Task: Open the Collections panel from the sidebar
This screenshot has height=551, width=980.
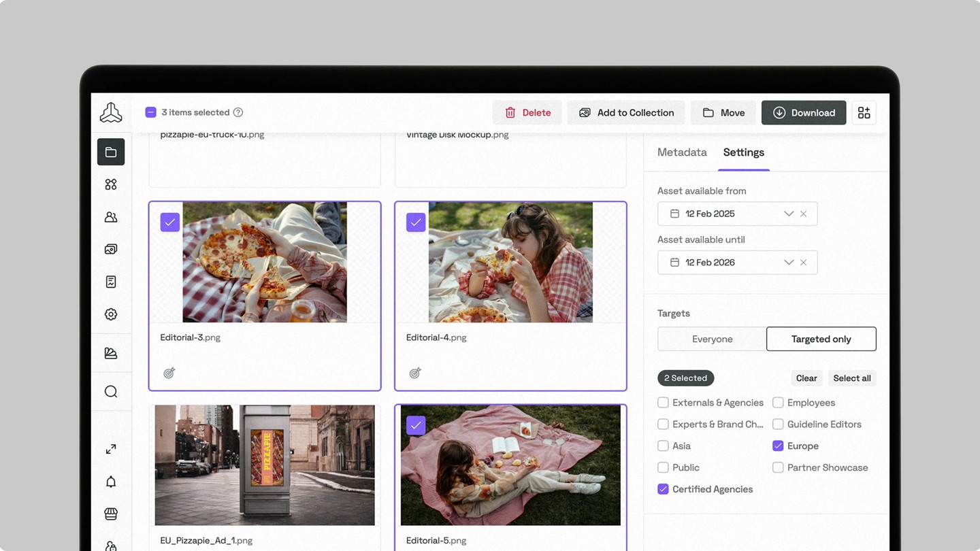Action: coord(111,184)
